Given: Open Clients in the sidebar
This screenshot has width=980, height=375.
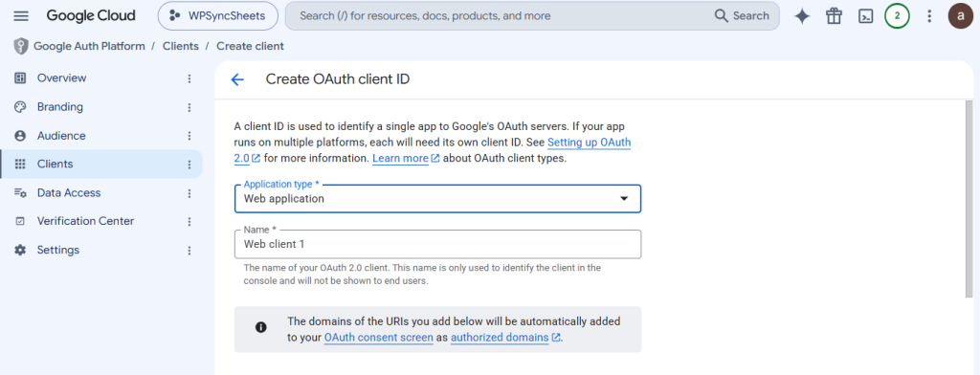Looking at the screenshot, I should pos(101,164).
